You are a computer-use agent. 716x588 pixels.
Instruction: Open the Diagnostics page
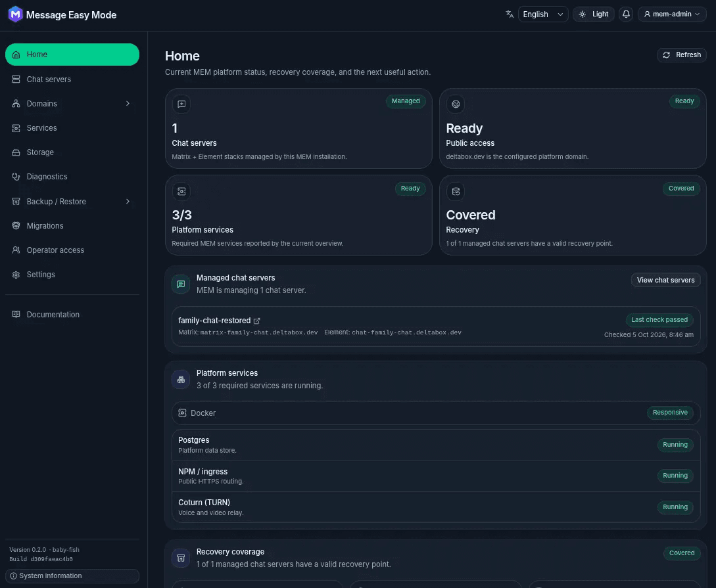pyautogui.click(x=72, y=177)
